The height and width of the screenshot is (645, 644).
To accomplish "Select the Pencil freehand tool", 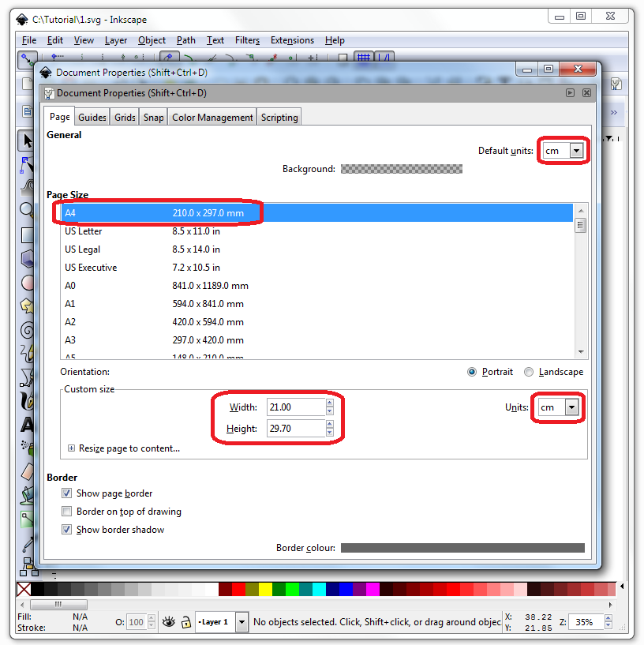I will point(27,354).
